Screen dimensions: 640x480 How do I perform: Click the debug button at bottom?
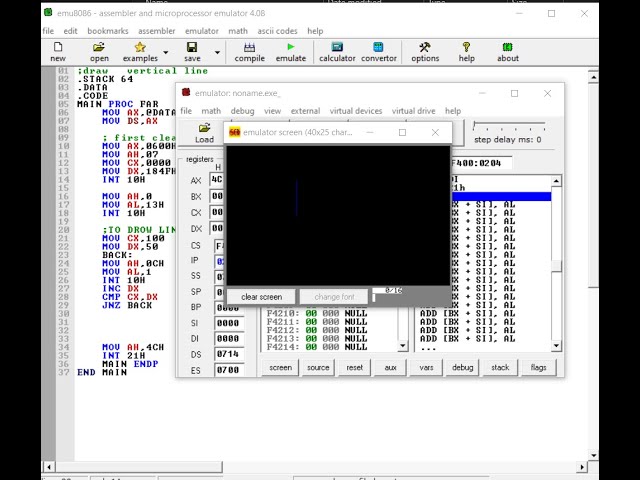pyautogui.click(x=462, y=367)
